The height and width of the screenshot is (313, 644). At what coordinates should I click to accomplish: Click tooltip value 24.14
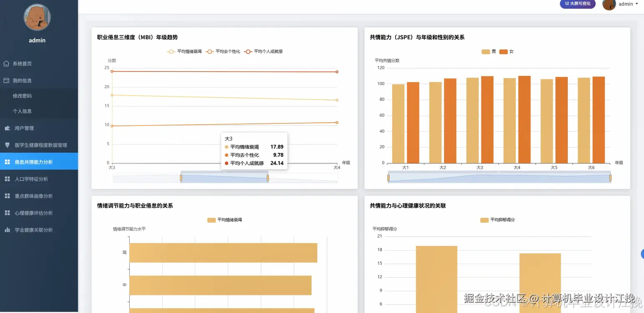277,163
